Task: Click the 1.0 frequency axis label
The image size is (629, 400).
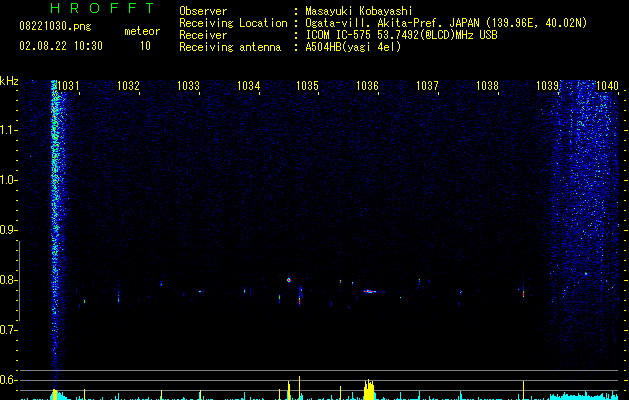Action: click(8, 180)
